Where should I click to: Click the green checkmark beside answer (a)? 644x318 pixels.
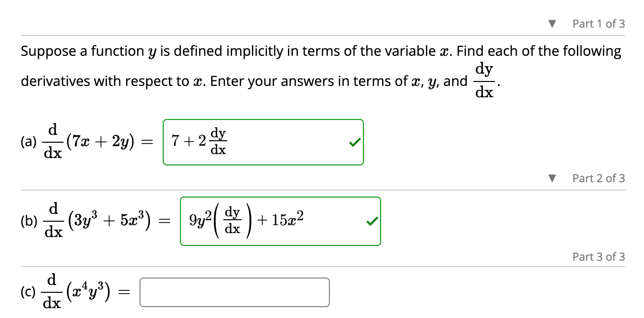tap(354, 142)
